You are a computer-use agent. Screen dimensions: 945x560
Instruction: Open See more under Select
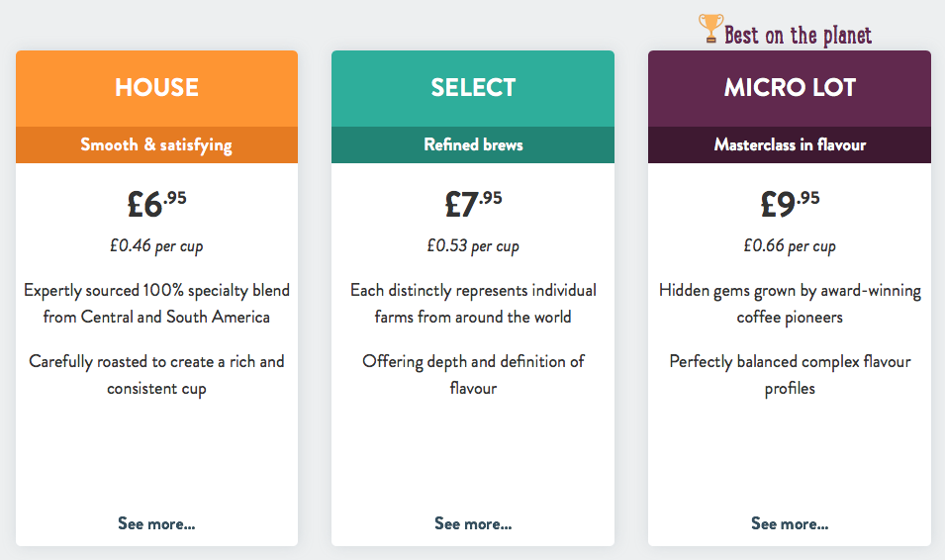coord(473,523)
